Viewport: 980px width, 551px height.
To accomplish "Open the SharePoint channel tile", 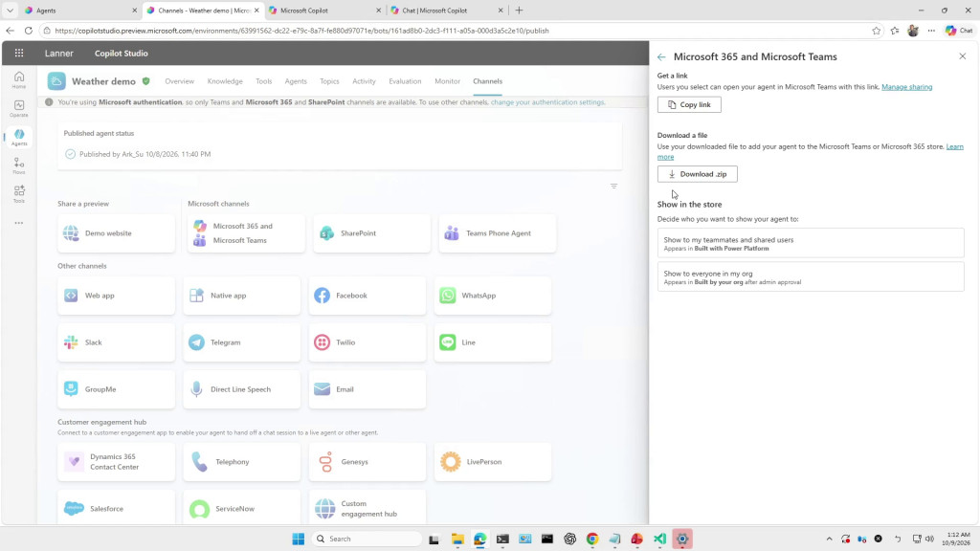I will [x=372, y=233].
